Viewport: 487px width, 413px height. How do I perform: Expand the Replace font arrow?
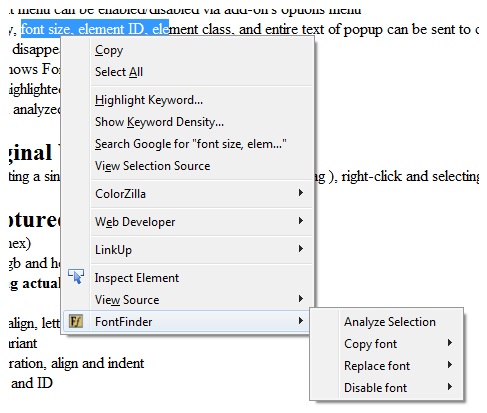(450, 365)
